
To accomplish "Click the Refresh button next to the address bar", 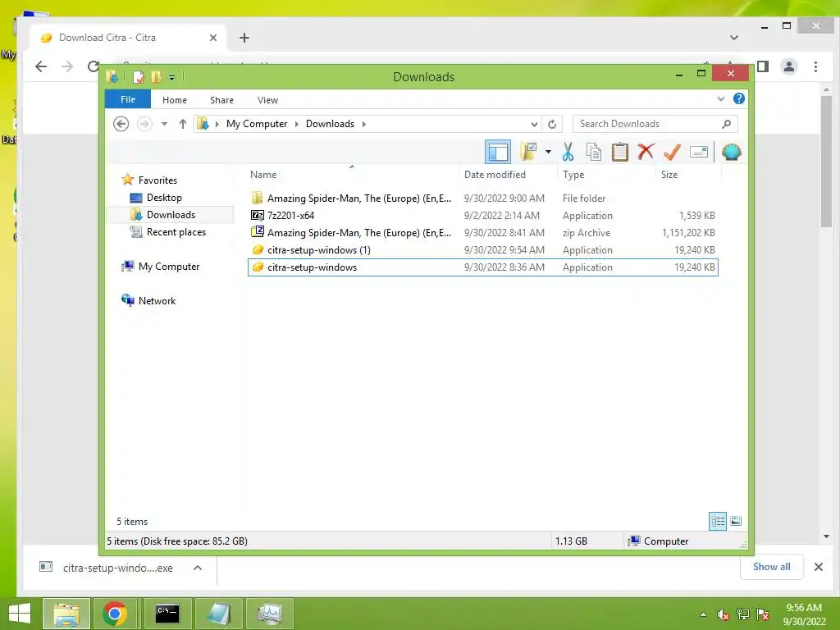I will (x=552, y=125).
